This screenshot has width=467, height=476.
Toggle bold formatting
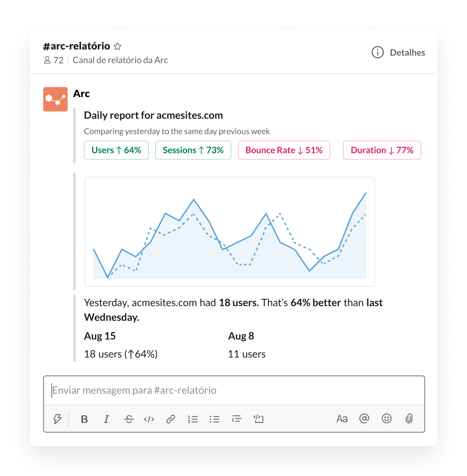coord(84,419)
